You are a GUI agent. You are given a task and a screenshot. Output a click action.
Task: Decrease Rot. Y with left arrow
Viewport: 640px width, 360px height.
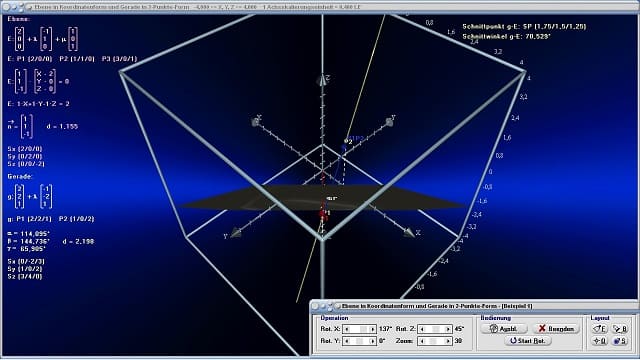click(x=347, y=341)
